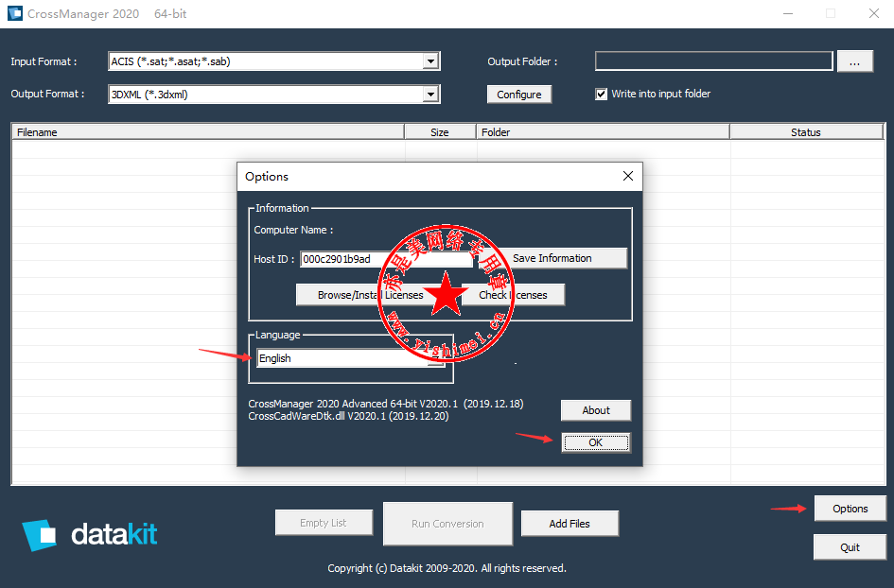Click the CrossManager app icon in title bar
This screenshot has height=588, width=894.
click(15, 13)
